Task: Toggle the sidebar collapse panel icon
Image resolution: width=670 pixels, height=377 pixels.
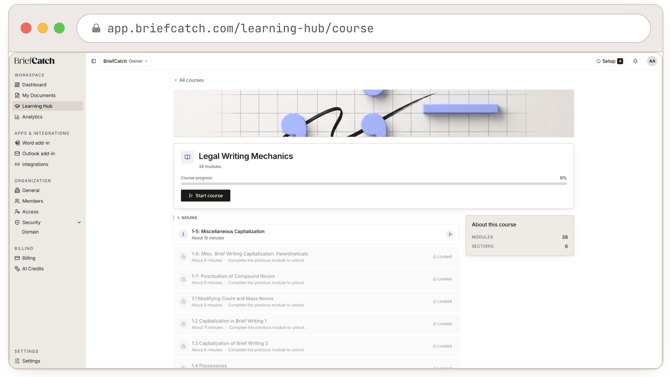Action: point(94,61)
